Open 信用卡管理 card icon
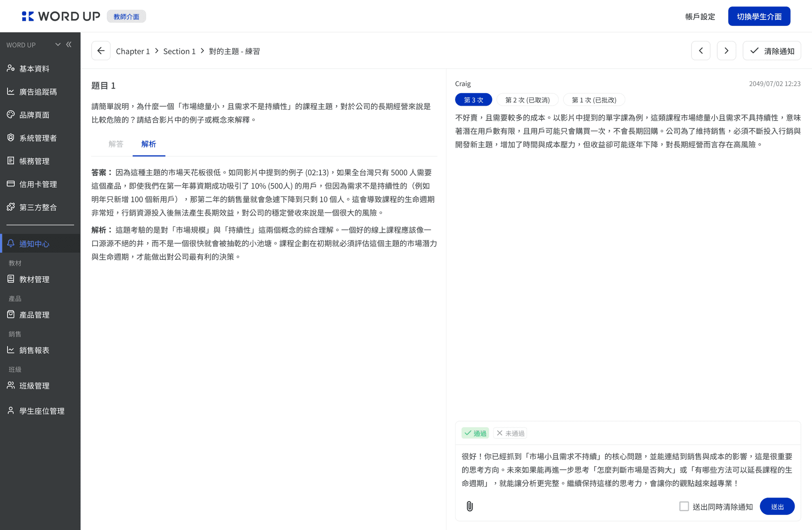The width and height of the screenshot is (812, 530). [11, 184]
